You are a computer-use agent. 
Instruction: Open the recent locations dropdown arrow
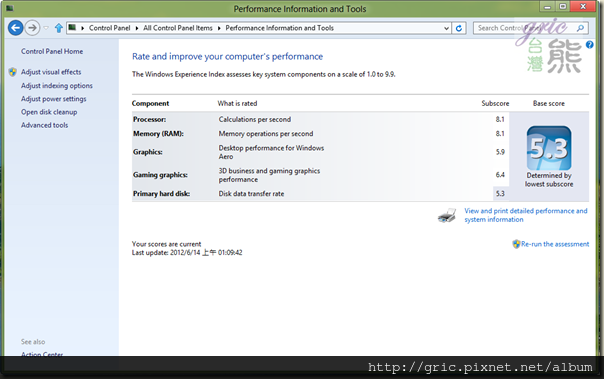coord(46,28)
